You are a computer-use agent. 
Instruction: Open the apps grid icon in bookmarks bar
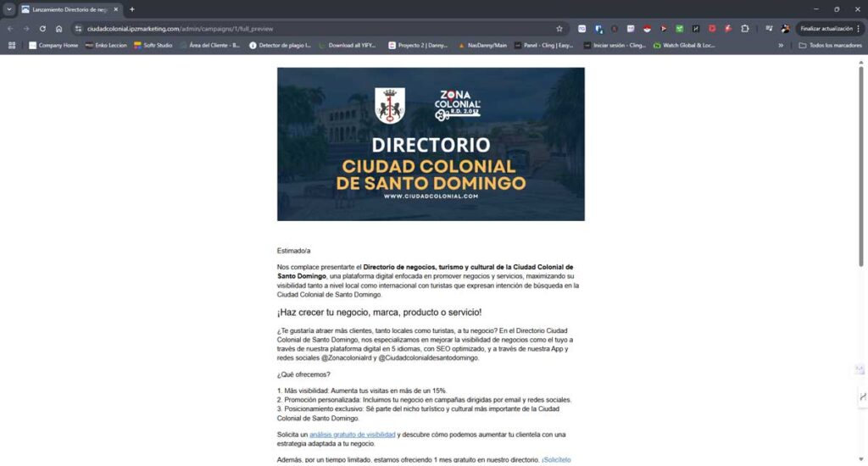click(12, 46)
